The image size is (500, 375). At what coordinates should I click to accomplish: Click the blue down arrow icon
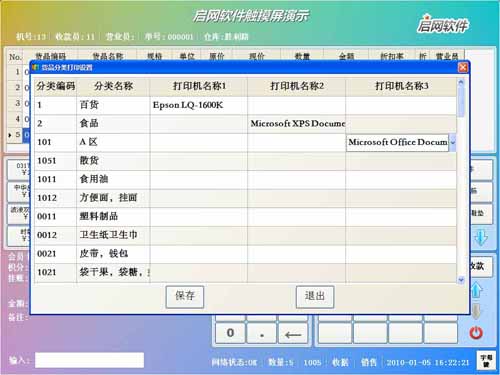pyautogui.click(x=480, y=238)
